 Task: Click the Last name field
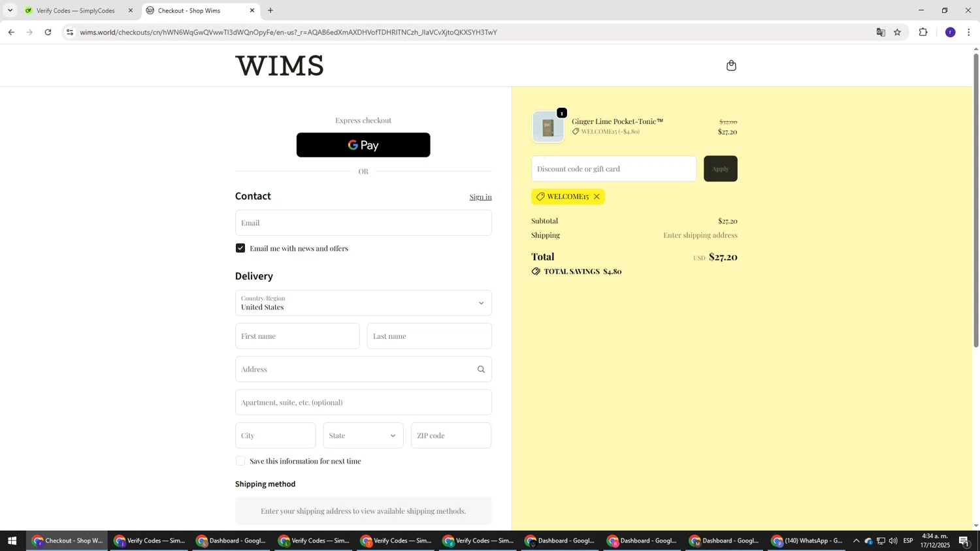[x=429, y=336]
